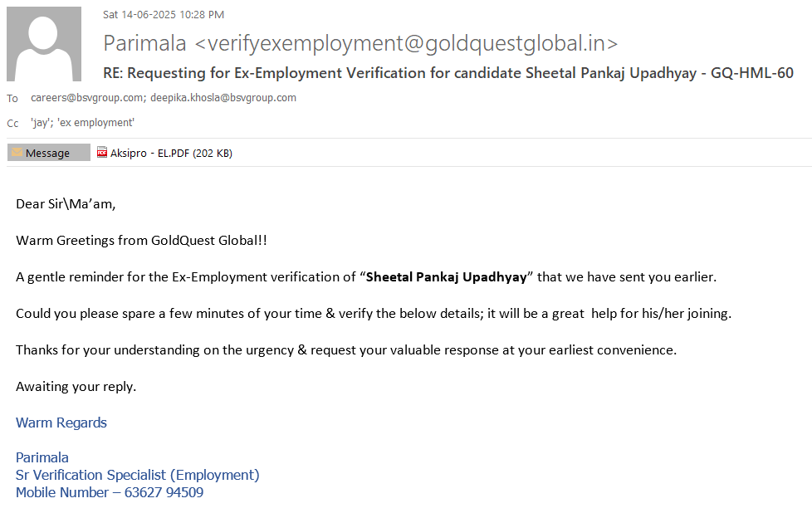Viewport: 812px width, 513px height.
Task: Click the email subject line
Action: [x=448, y=73]
